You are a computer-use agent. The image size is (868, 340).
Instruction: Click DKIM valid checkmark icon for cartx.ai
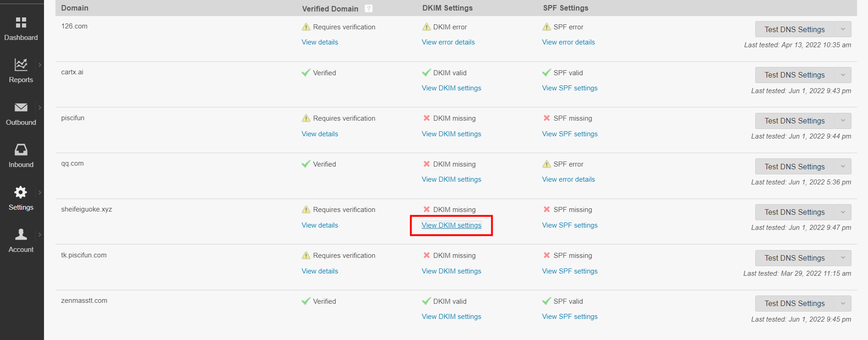click(x=426, y=72)
